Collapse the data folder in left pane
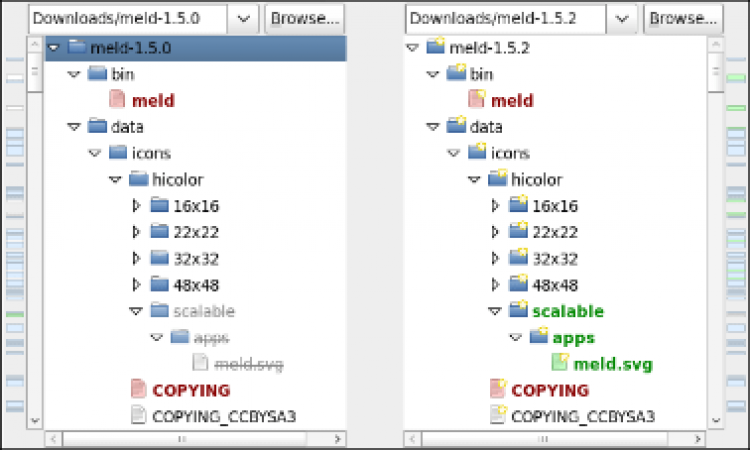The width and height of the screenshot is (750, 450). (74, 127)
